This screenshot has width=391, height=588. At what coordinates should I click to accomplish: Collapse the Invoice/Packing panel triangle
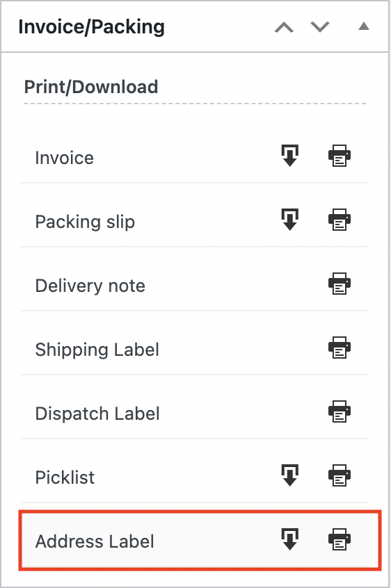(364, 26)
